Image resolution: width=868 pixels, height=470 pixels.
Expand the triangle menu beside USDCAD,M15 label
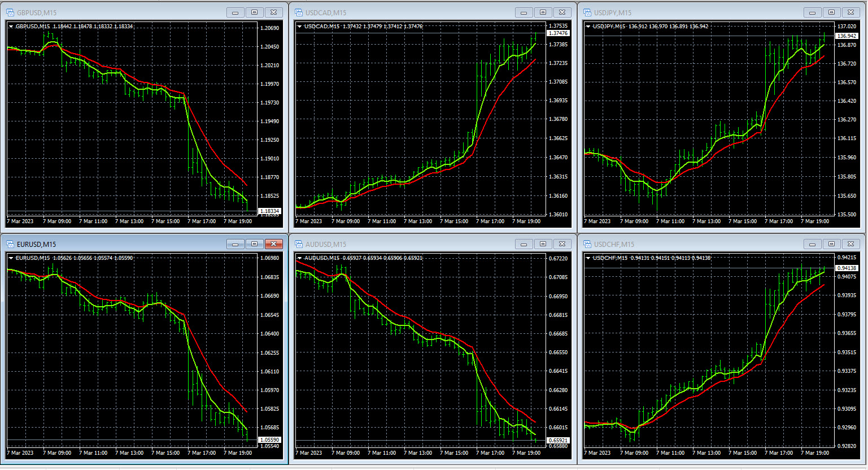tap(300, 27)
